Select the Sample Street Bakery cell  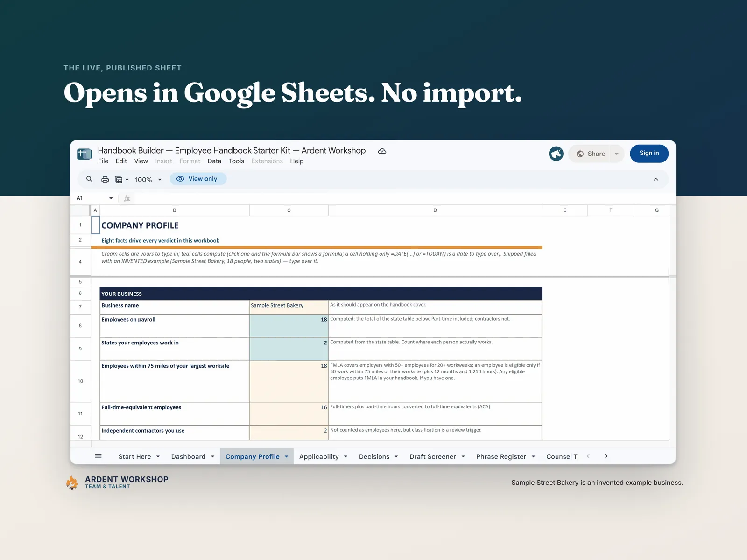(x=289, y=307)
